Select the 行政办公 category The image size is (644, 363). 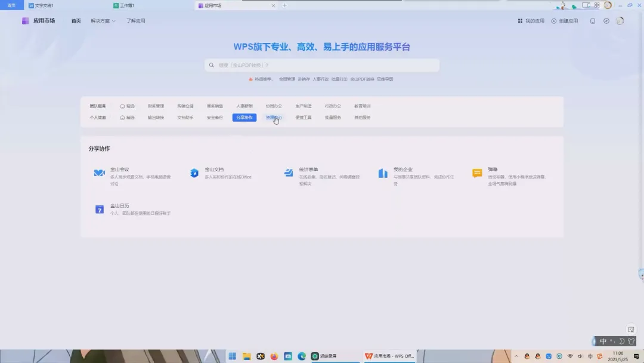[x=333, y=106]
